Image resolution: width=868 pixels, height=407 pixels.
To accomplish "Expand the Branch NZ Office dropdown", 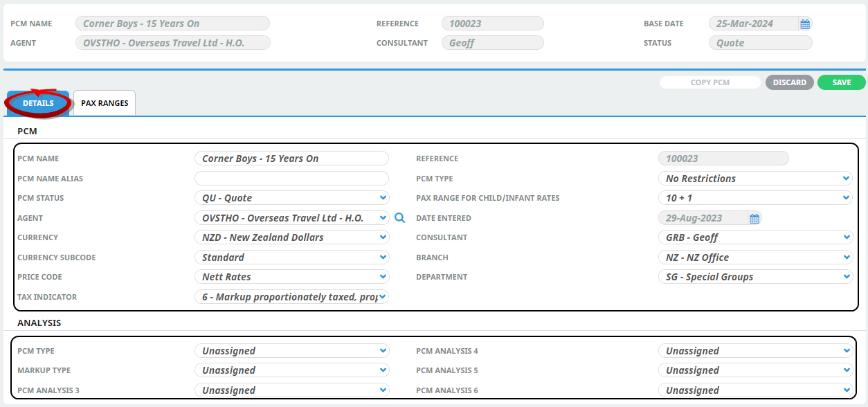I will (x=755, y=257).
